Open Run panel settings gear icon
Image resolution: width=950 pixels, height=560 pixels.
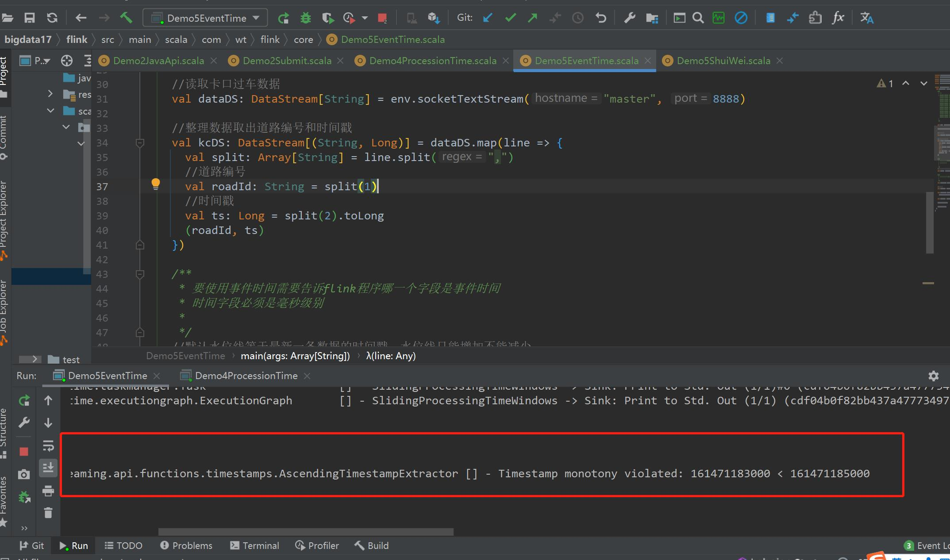(x=933, y=376)
